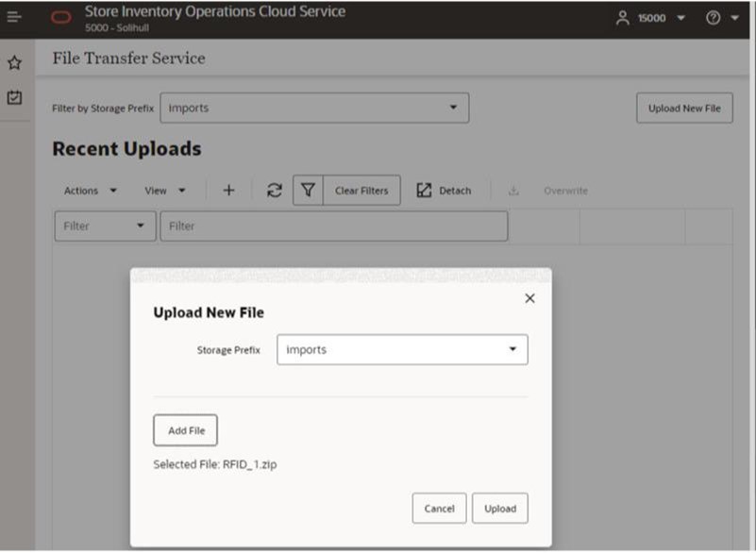Open the View menu
This screenshot has width=756, height=553.
coord(165,191)
